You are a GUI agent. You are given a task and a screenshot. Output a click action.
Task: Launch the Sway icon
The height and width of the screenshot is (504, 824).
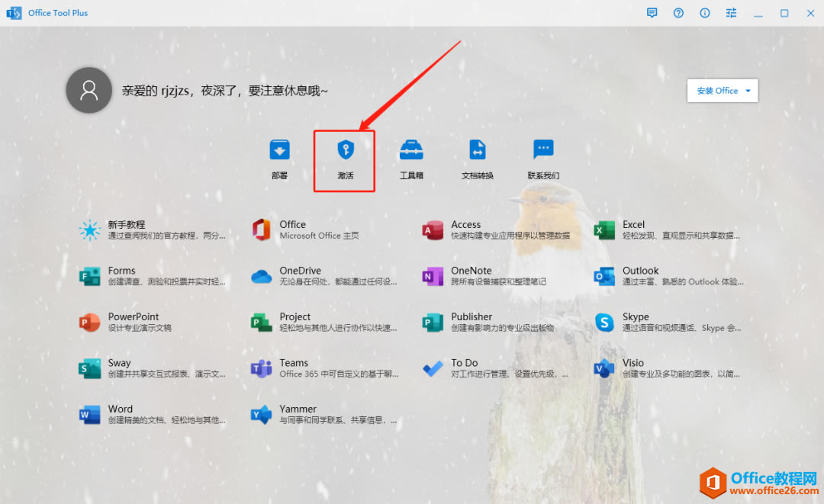click(90, 368)
